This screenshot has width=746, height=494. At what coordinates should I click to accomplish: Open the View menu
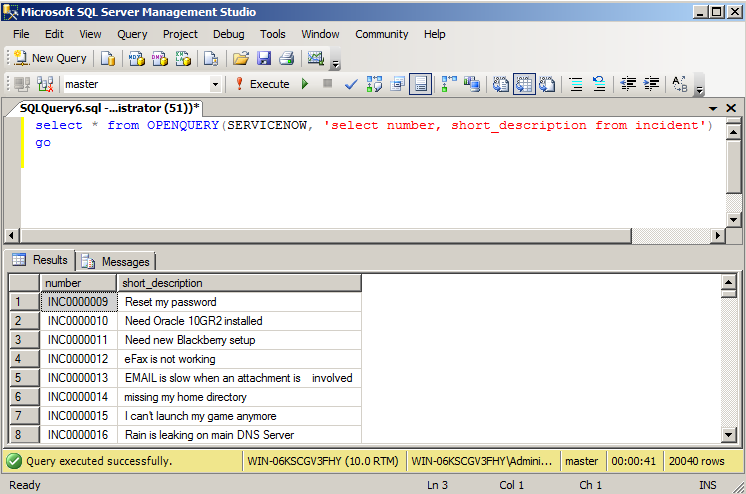click(90, 34)
